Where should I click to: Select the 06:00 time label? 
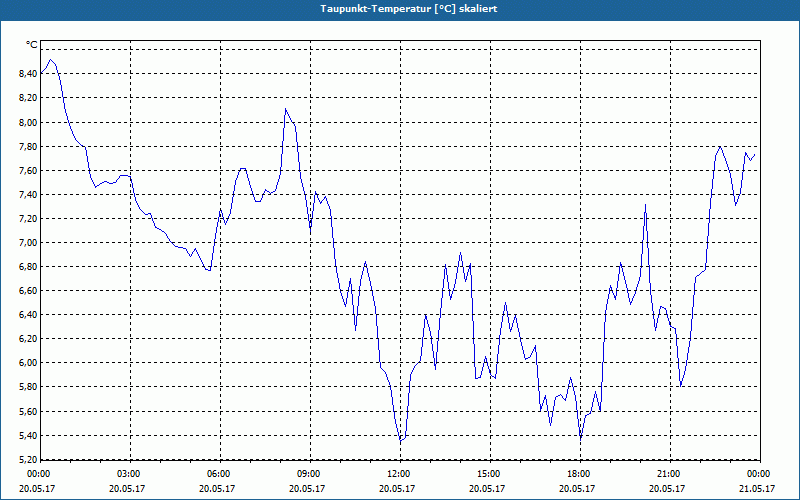220,474
